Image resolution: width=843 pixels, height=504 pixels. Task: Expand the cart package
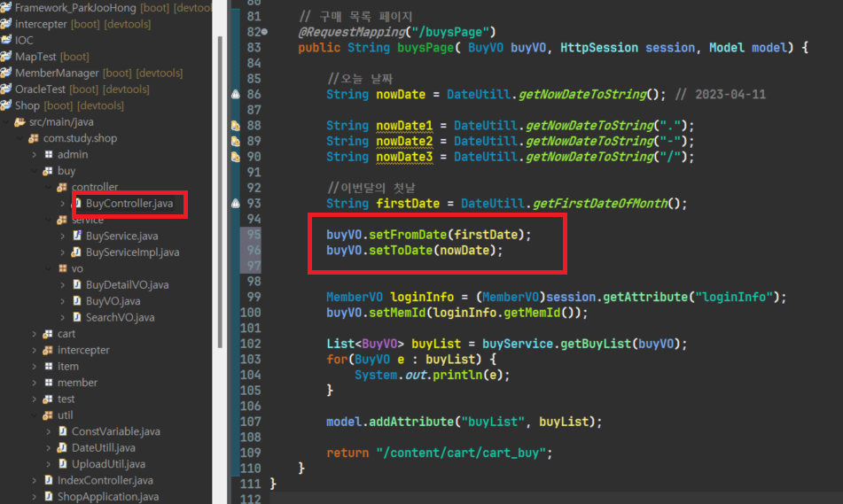35,334
